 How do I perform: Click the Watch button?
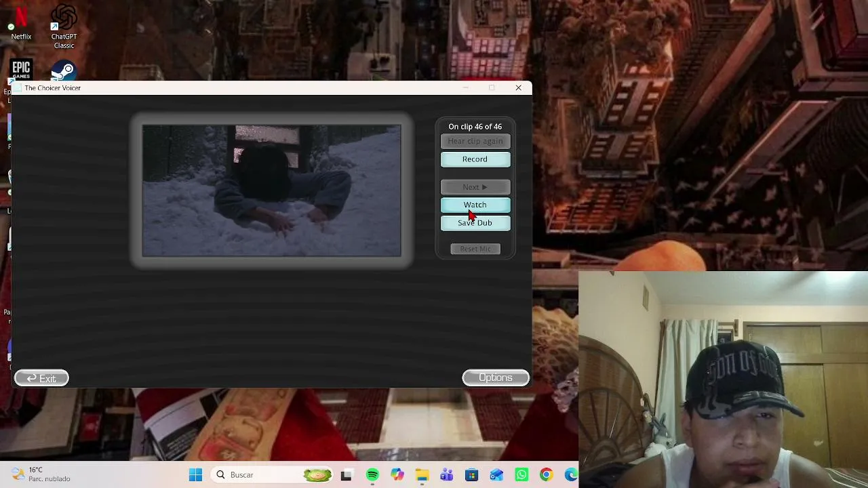point(475,205)
